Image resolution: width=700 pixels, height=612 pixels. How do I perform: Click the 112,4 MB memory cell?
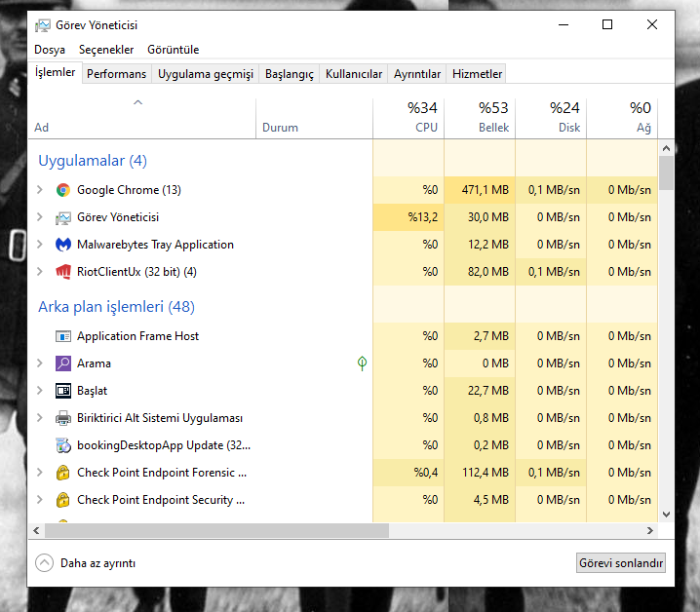(480, 473)
